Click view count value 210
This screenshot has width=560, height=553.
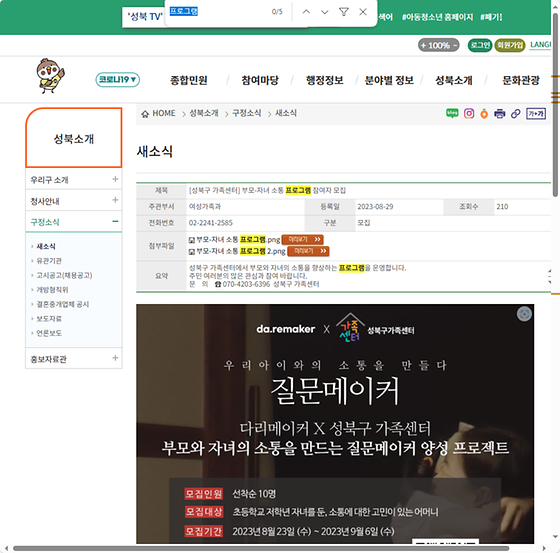tap(502, 206)
